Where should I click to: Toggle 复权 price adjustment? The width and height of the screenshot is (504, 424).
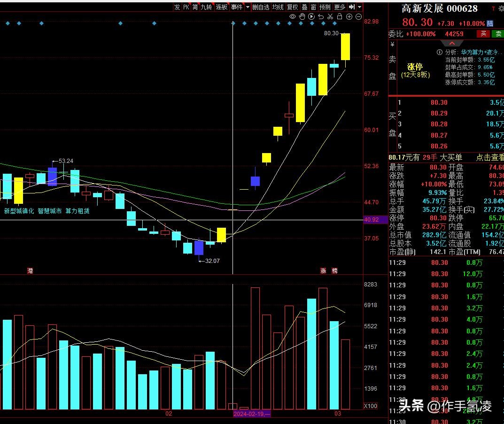pyautogui.click(x=292, y=7)
